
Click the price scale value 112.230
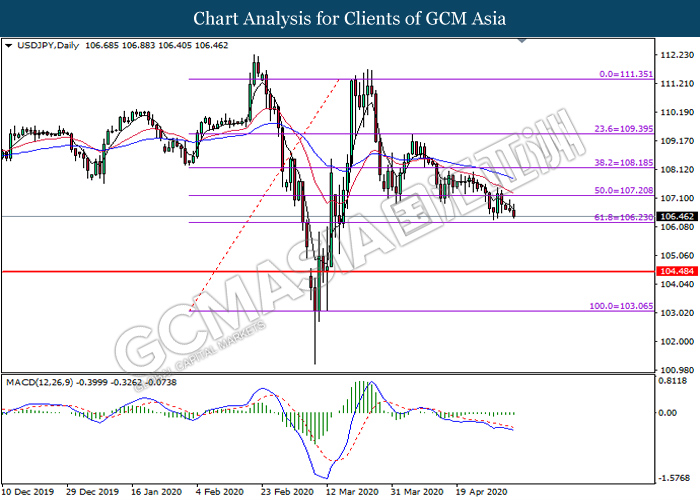click(x=677, y=55)
